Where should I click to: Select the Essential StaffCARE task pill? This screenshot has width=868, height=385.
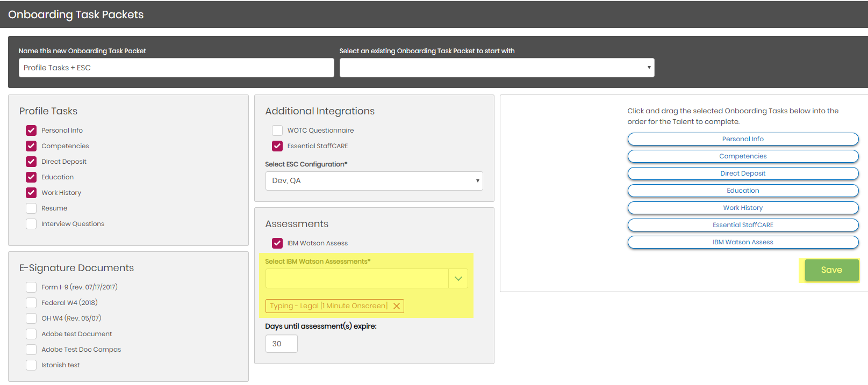(x=743, y=225)
